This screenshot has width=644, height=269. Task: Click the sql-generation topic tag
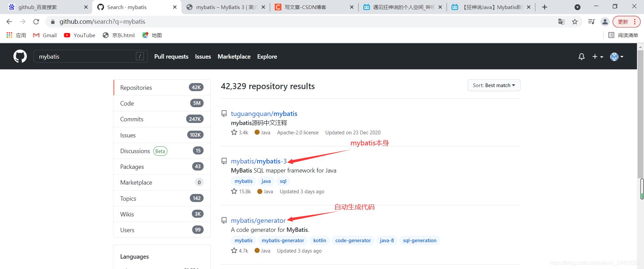420,241
